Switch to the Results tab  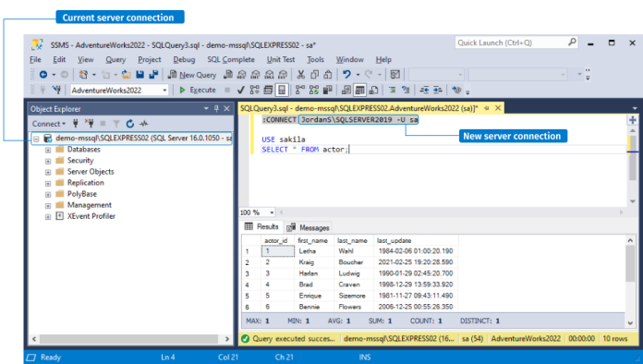click(x=261, y=226)
